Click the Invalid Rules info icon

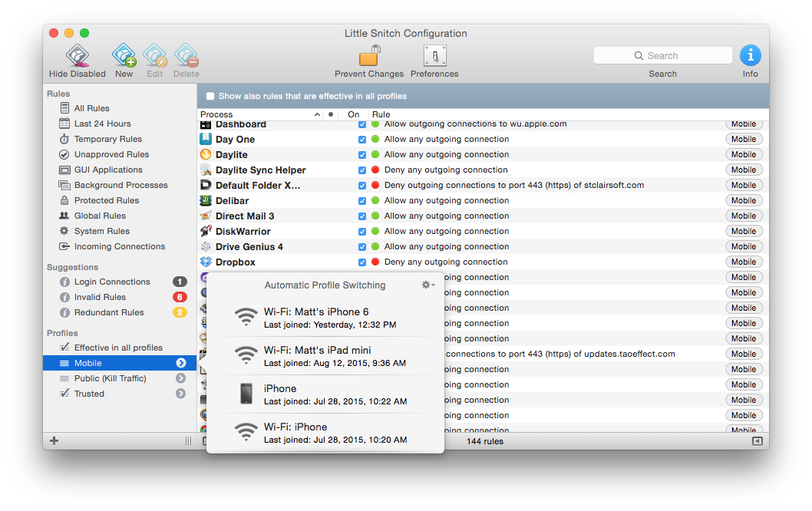(x=64, y=297)
